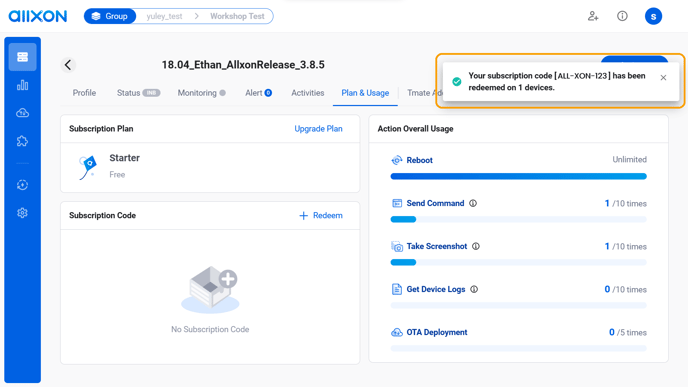This screenshot has width=688, height=387.
Task: Click the Subscription Code heading
Action: (x=102, y=215)
